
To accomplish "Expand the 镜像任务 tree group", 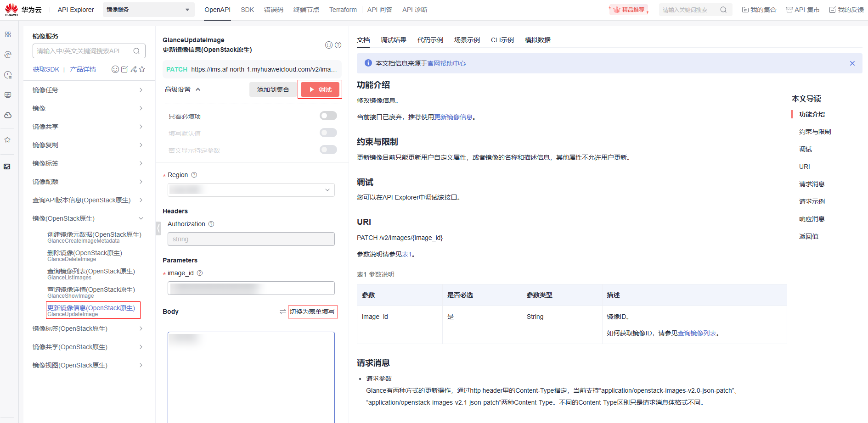I will pyautogui.click(x=87, y=90).
